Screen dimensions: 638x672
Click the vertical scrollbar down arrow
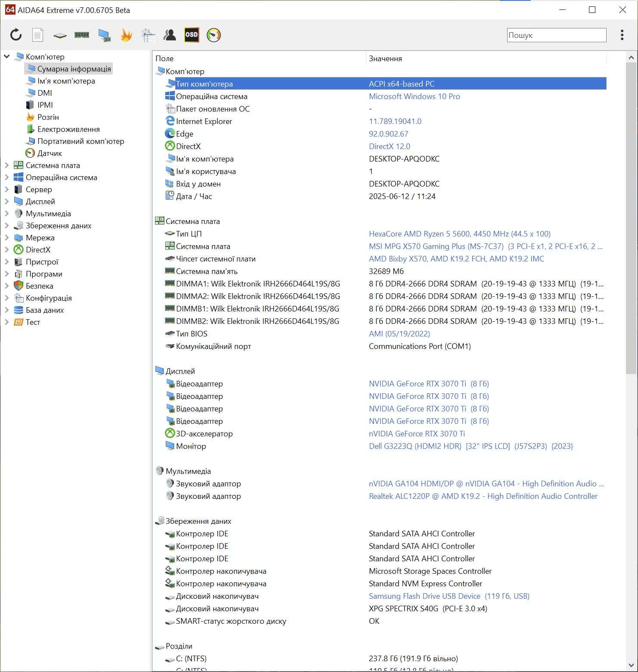point(631,665)
